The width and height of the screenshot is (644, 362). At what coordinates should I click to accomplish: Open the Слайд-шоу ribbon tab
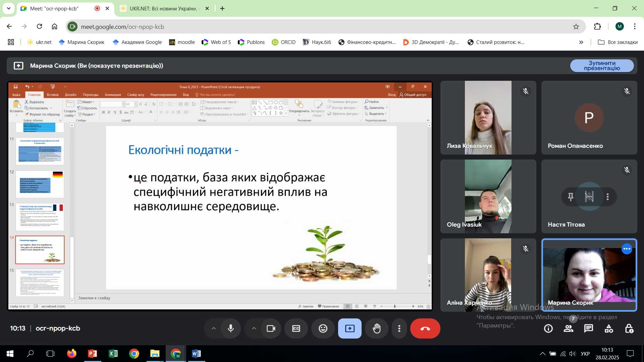[136, 95]
